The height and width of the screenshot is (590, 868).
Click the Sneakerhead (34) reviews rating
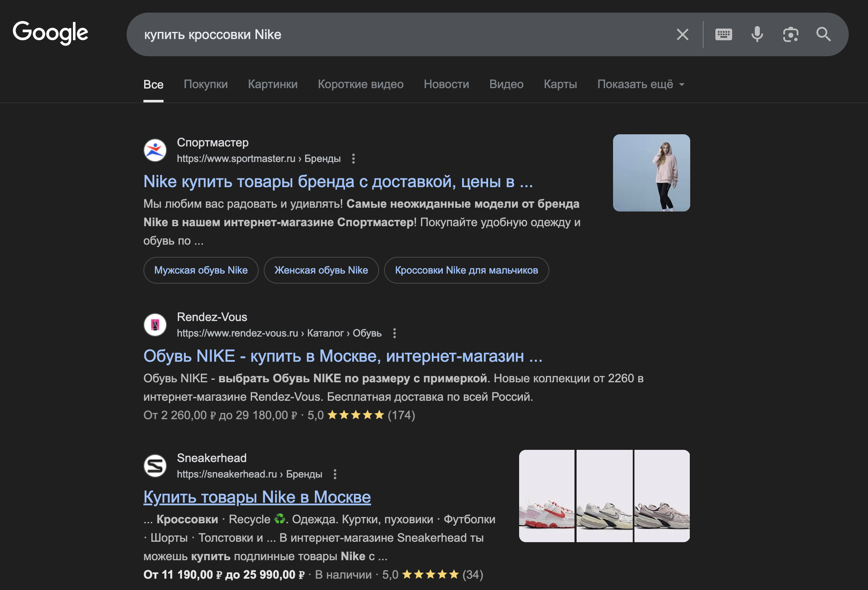433,575
